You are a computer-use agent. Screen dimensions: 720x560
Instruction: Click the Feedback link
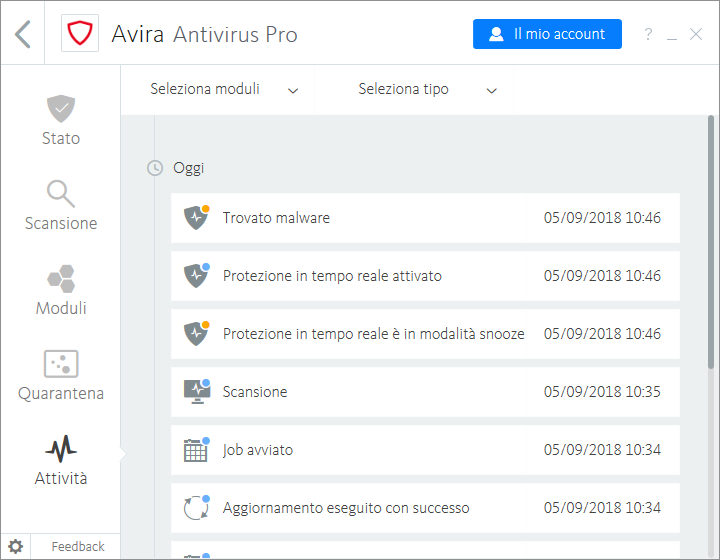click(77, 546)
